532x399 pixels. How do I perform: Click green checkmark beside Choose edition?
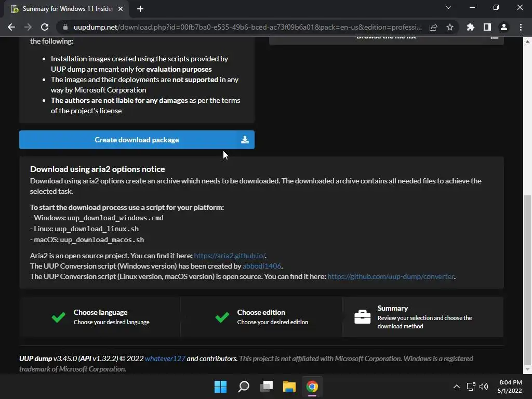point(222,317)
